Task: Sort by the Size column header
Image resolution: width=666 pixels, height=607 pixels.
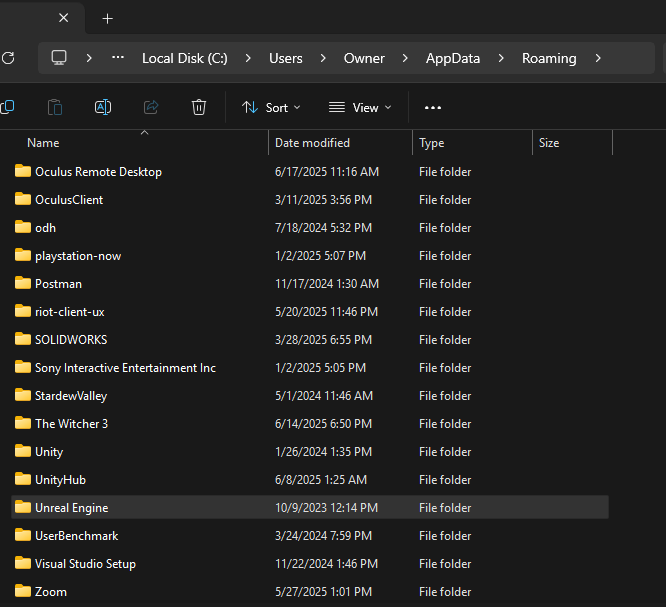Action: (549, 143)
